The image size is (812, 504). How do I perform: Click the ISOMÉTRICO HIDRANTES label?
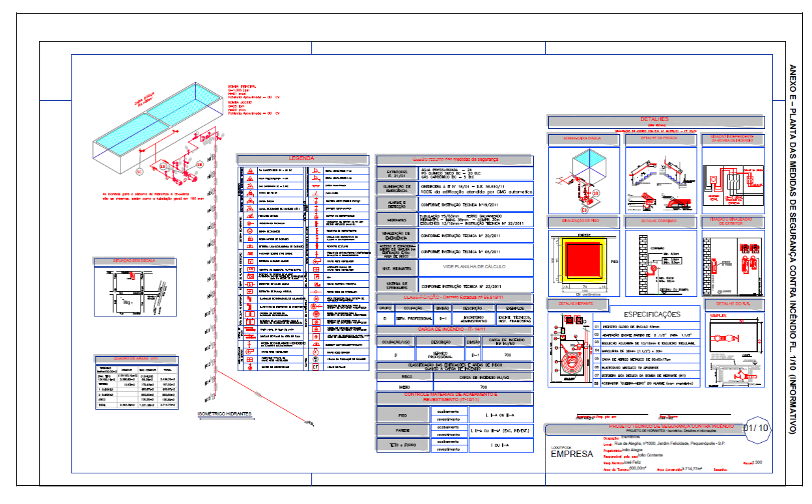pos(223,414)
